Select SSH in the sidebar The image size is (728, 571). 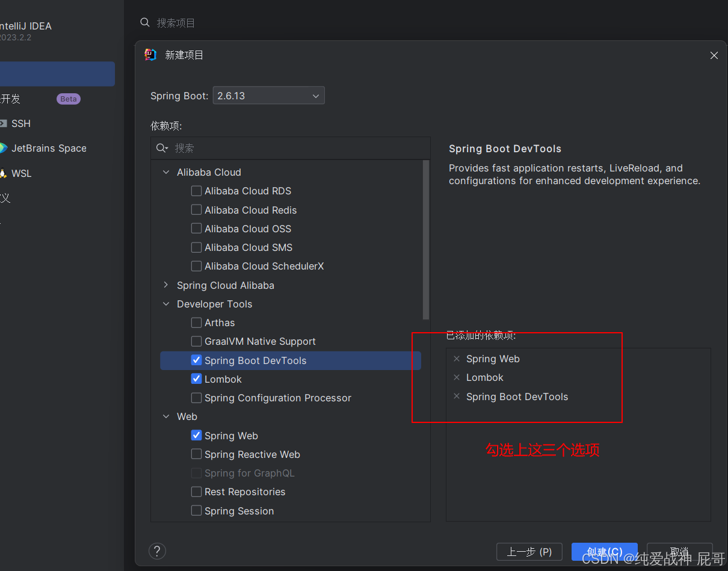coord(21,123)
